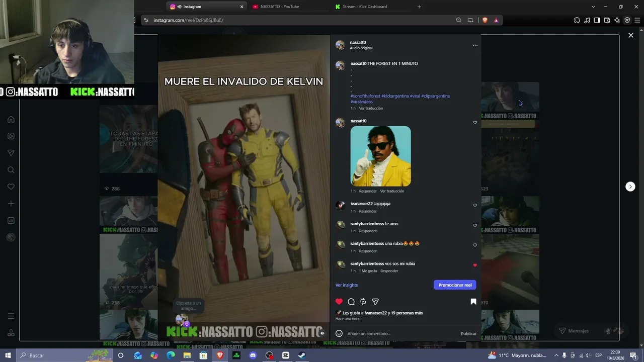644x362 pixels.
Task: Reply to the ivanasser22 comment
Action: [368, 211]
